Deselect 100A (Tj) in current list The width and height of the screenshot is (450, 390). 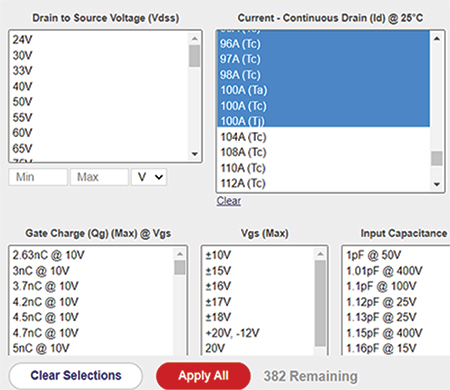323,120
